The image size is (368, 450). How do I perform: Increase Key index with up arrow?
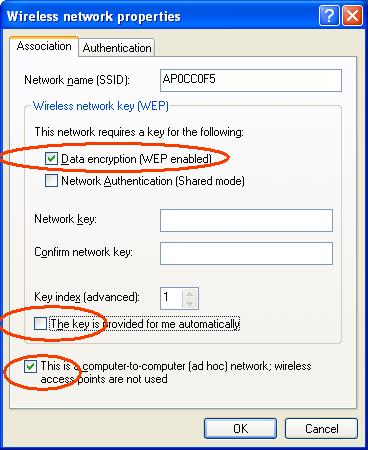point(190,293)
